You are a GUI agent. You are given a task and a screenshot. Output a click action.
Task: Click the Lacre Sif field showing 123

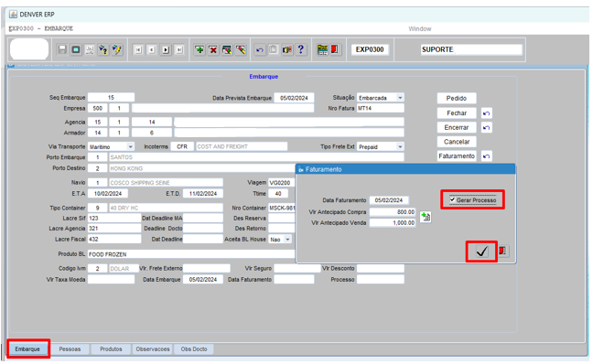click(114, 218)
